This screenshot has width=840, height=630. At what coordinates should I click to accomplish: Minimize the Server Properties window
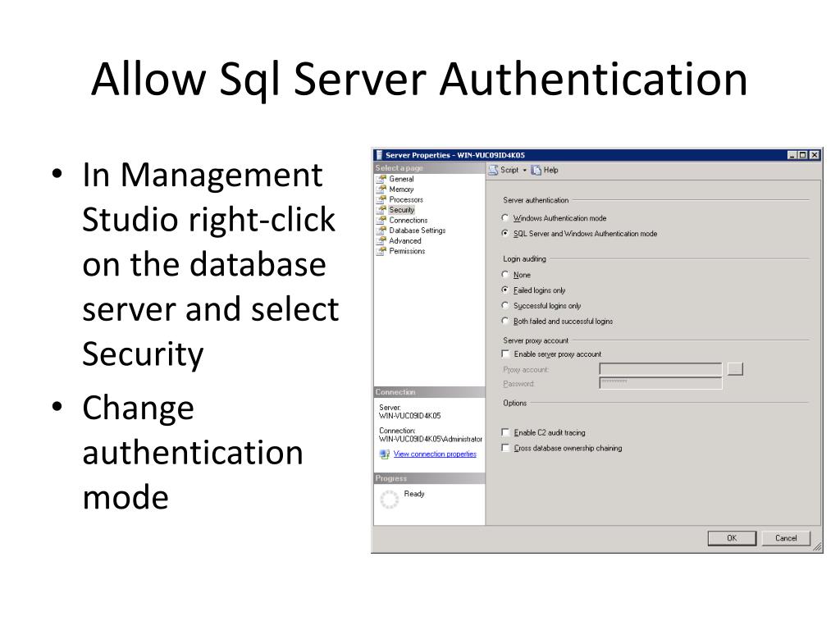pyautogui.click(x=792, y=155)
